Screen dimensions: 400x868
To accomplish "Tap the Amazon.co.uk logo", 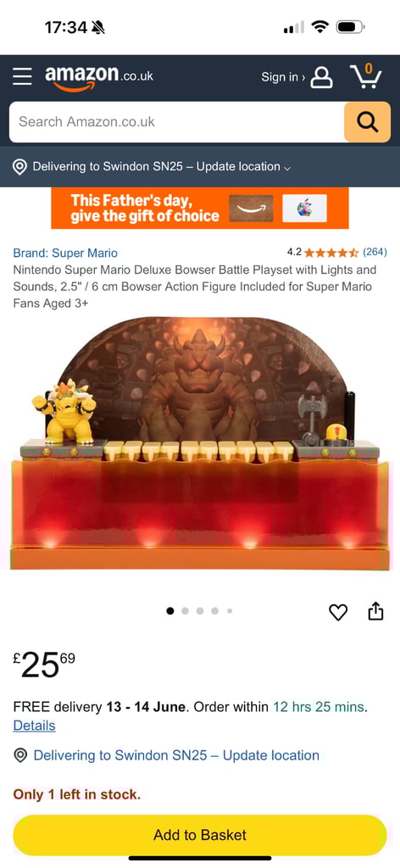I will click(x=100, y=77).
